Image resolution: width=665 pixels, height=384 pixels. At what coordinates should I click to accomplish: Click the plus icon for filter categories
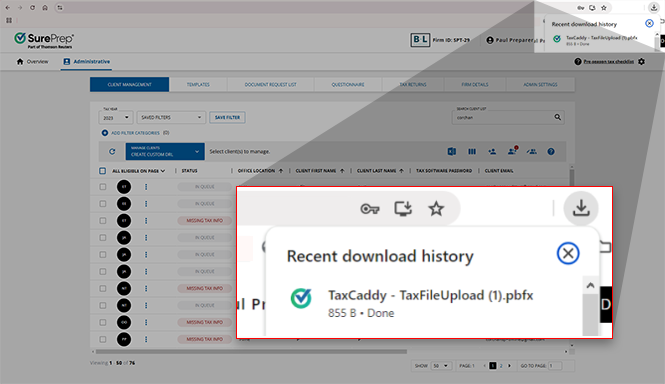pyautogui.click(x=105, y=133)
